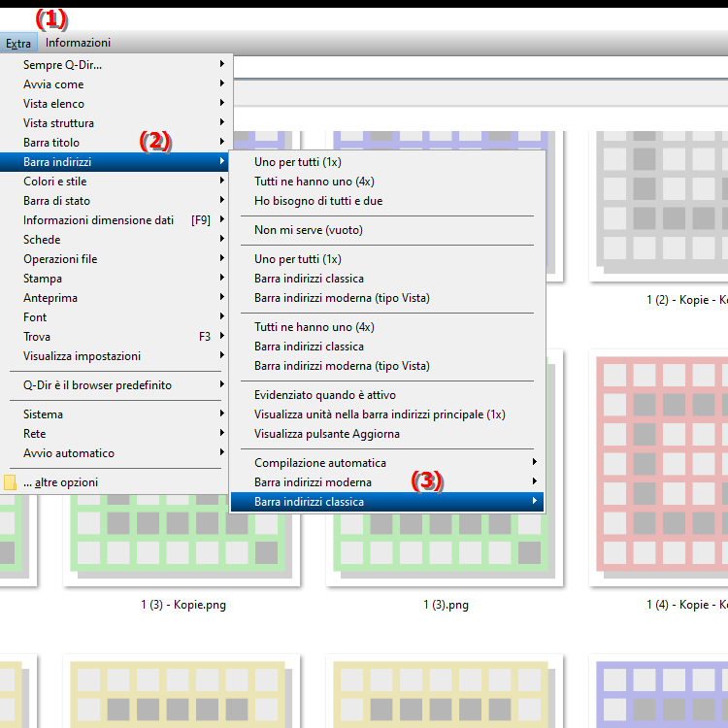The height and width of the screenshot is (728, 728).
Task: Select gray thumbnail 1 (2) - Kopie
Action: 659,206
